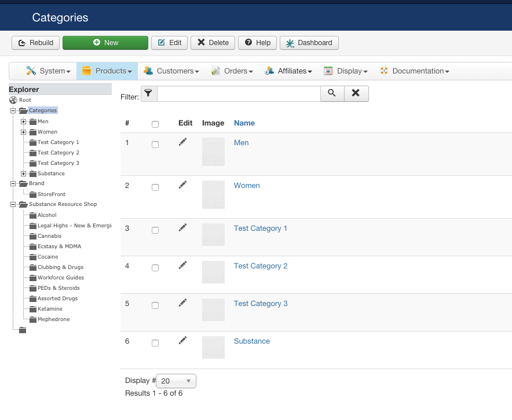Screen dimensions: 512x420
Task: Open the Affiliates dropdown menu
Action: pyautogui.click(x=288, y=71)
